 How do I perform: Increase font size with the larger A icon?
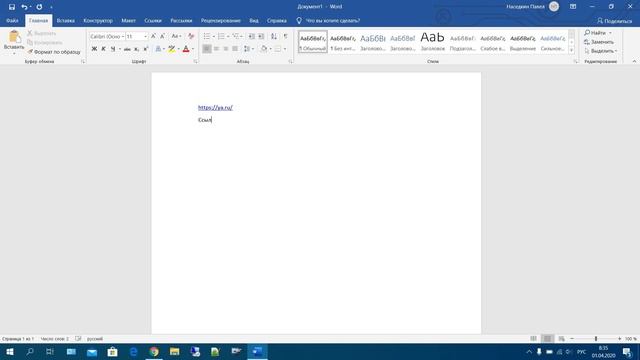(x=153, y=36)
